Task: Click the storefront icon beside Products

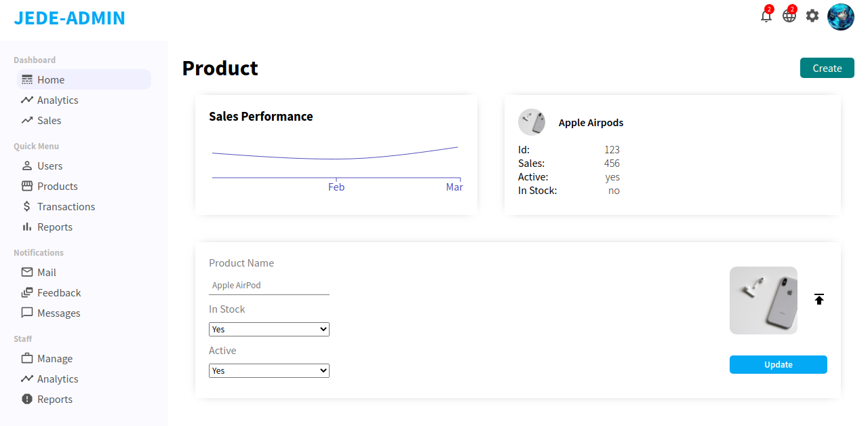Action: tap(27, 186)
